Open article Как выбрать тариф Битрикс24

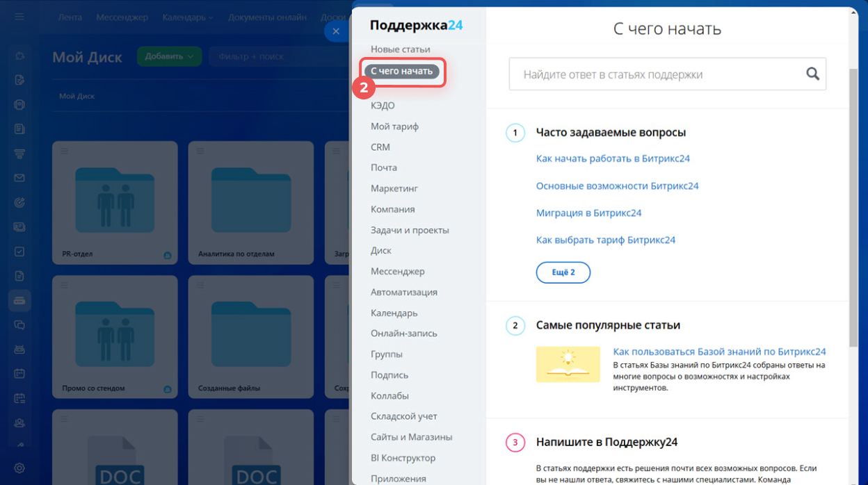click(x=606, y=240)
